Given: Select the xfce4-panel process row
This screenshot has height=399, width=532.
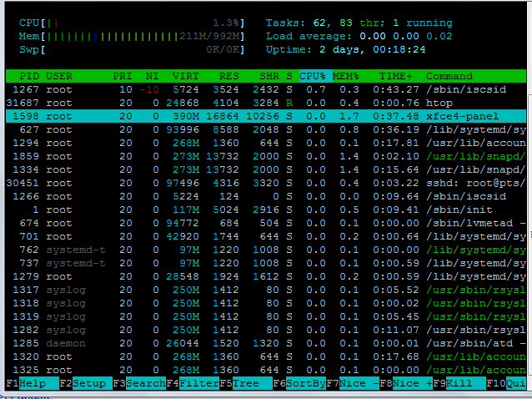Looking at the screenshot, I should pyautogui.click(x=267, y=116).
